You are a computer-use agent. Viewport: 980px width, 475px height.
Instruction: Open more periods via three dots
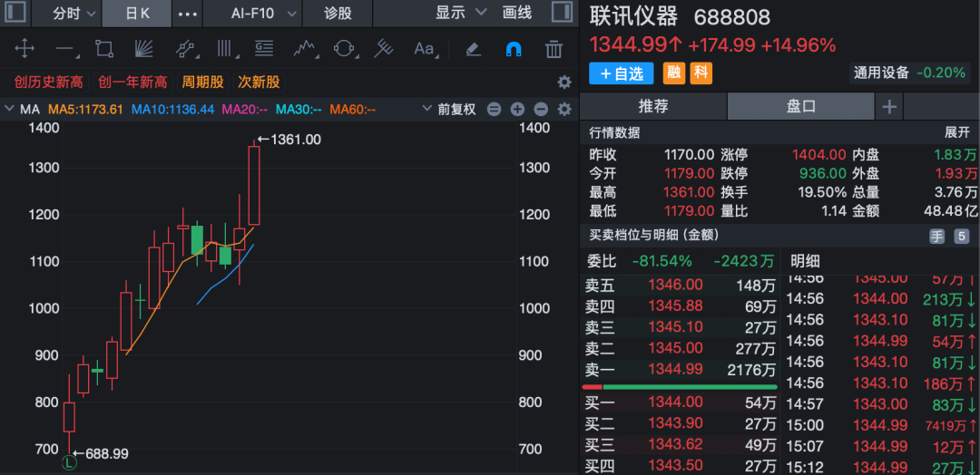pos(188,13)
